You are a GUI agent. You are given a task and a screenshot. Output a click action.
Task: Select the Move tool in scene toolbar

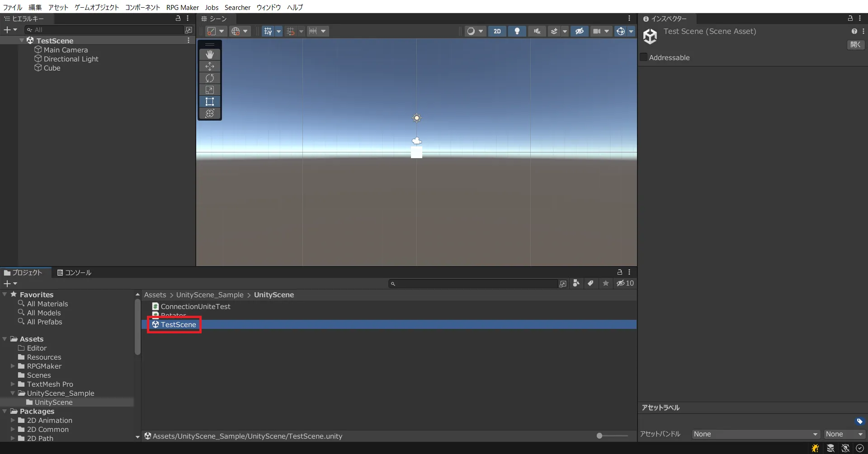click(x=210, y=66)
